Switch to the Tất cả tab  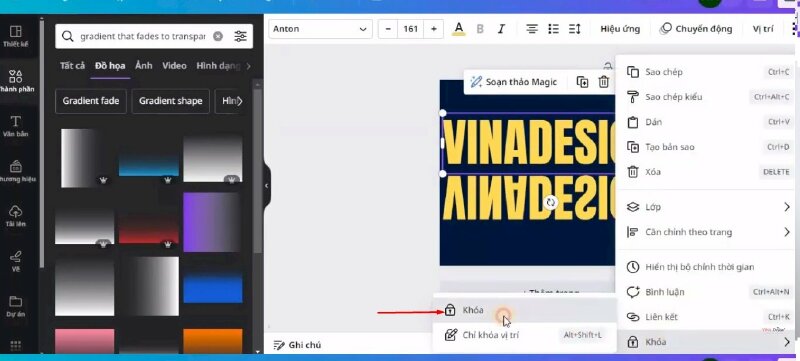(x=72, y=66)
